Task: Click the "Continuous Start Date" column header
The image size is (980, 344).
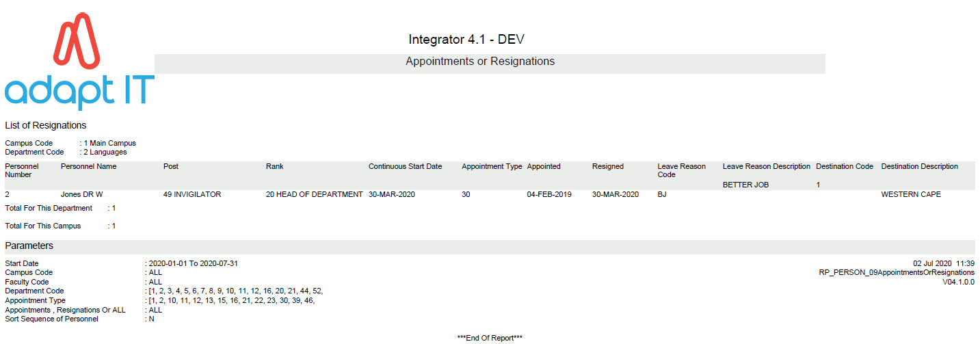Action: click(x=406, y=166)
